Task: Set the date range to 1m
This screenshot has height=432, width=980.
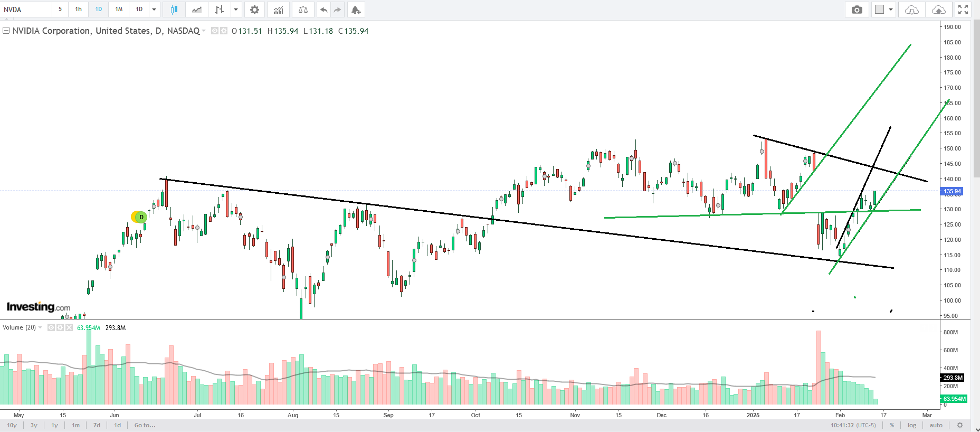Action: pos(76,425)
